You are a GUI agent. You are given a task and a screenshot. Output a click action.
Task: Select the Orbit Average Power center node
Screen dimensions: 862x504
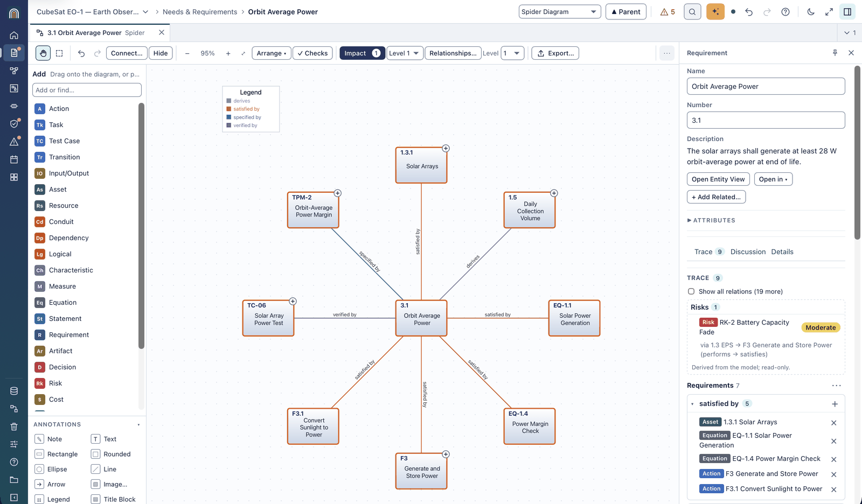point(422,318)
